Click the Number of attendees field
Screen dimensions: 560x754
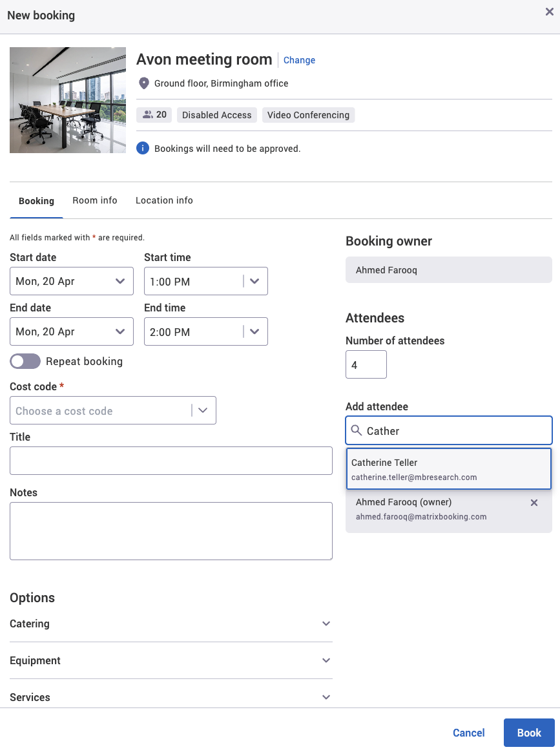(x=366, y=364)
